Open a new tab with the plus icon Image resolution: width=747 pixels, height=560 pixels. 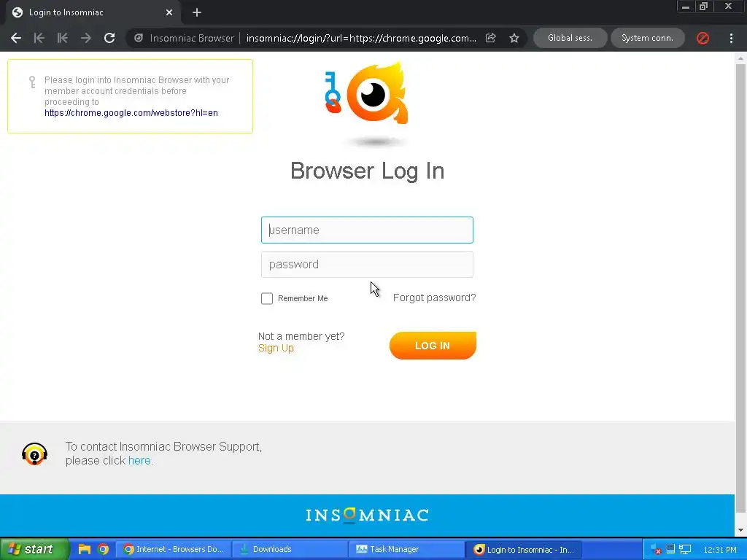pos(197,13)
